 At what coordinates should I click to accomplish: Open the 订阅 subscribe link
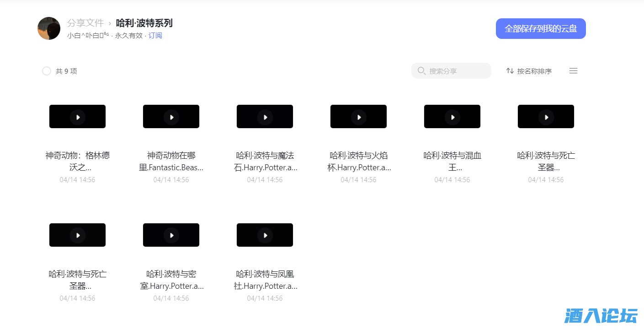click(155, 35)
